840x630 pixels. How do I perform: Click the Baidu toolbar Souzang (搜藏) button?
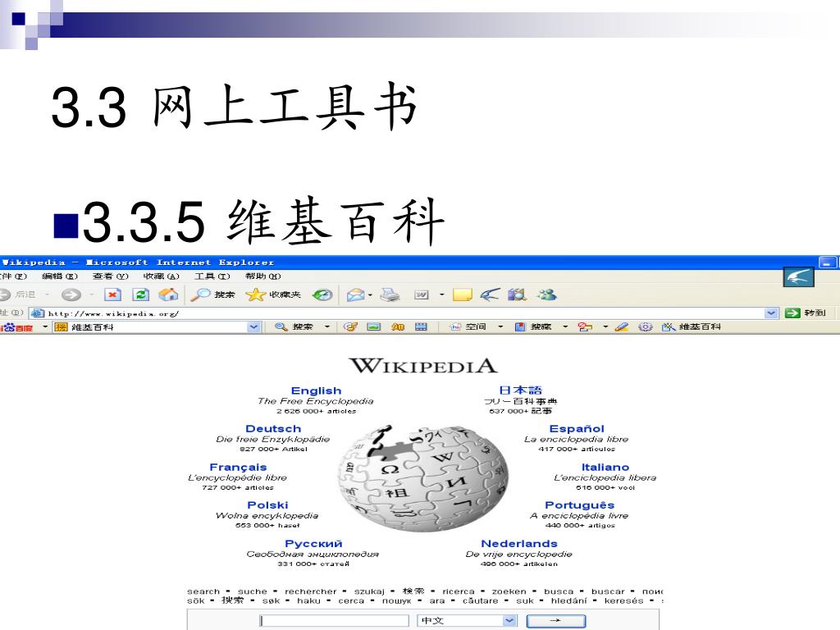pos(533,326)
